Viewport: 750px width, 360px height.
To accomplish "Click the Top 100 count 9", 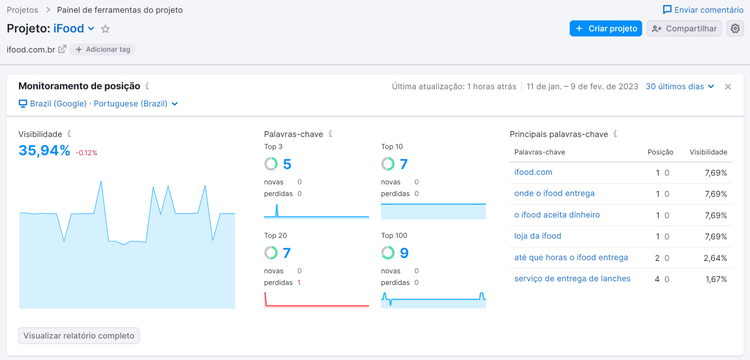I will [404, 252].
